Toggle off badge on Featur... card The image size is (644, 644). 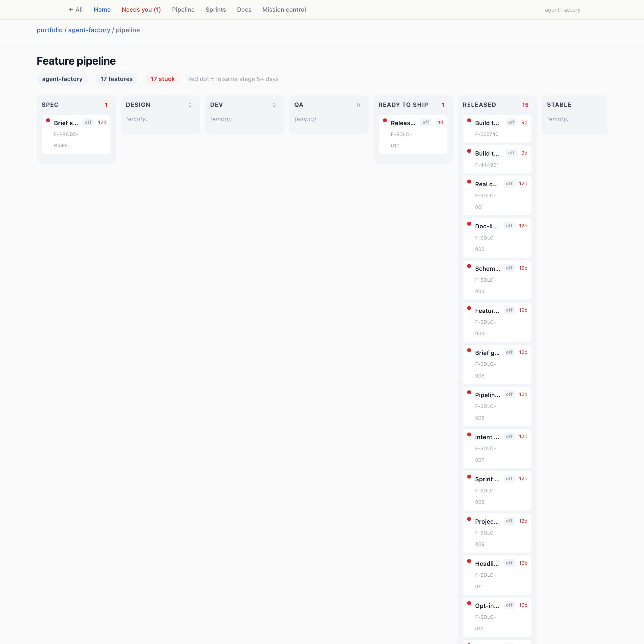tap(509, 310)
